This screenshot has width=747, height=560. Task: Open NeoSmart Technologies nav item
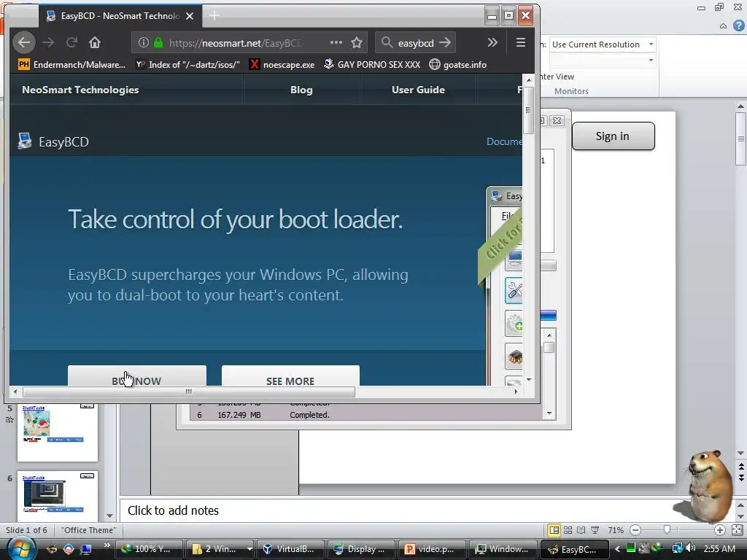point(80,90)
